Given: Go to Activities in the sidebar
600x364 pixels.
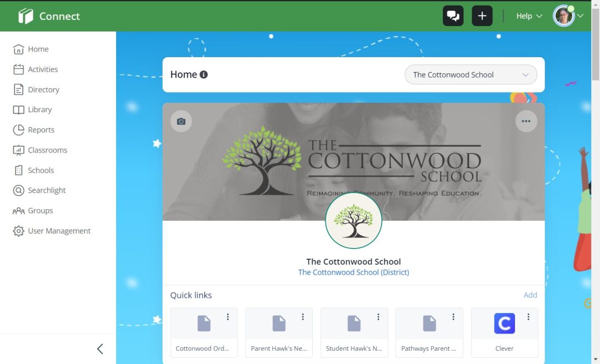Looking at the screenshot, I should (x=43, y=69).
